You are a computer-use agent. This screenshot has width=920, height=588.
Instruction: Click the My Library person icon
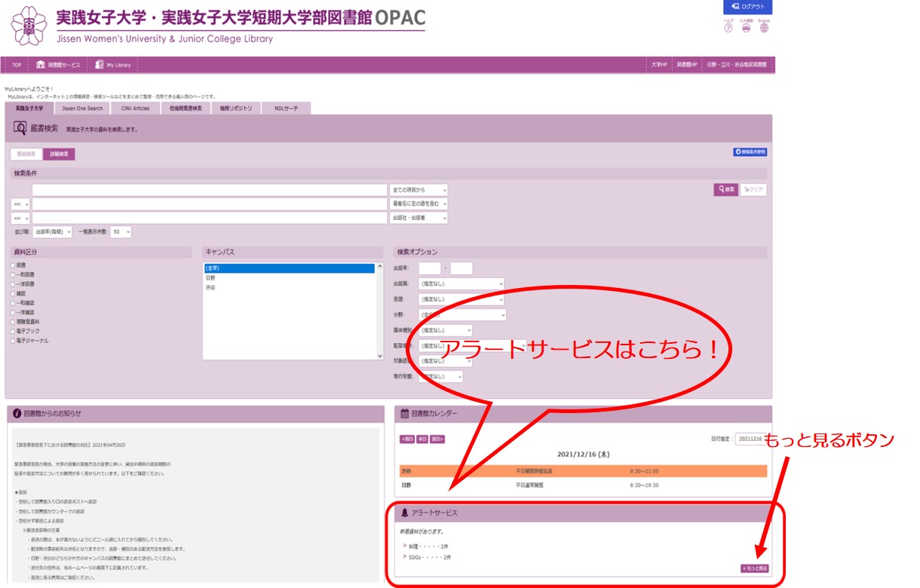tap(100, 65)
